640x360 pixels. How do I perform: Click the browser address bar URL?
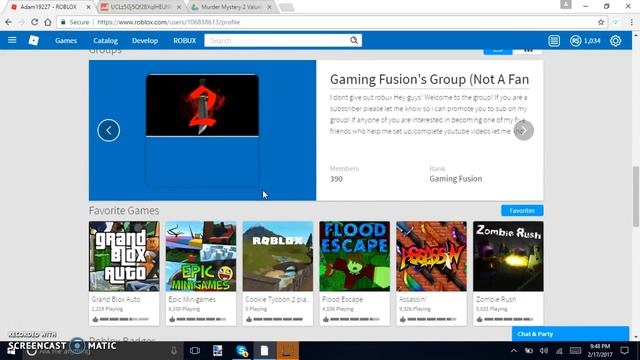click(168, 22)
